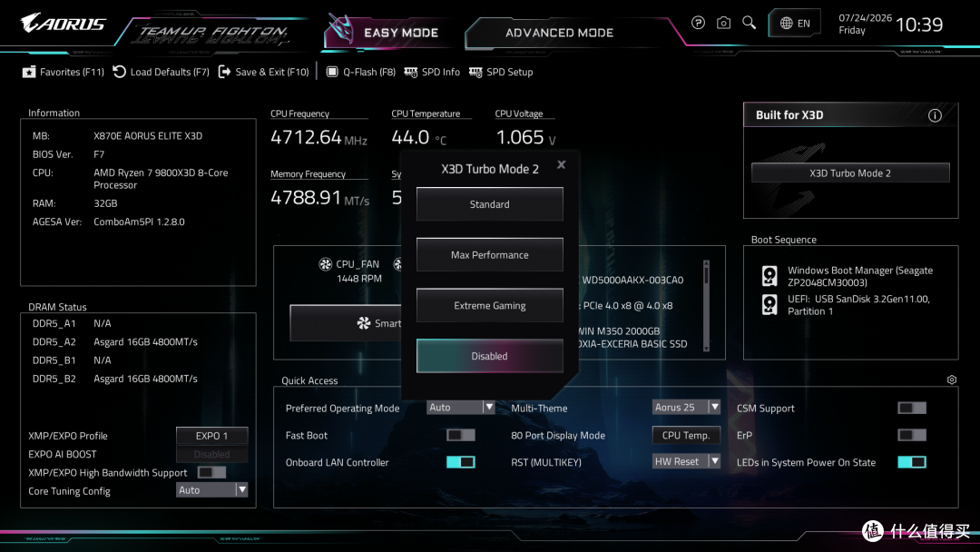Click the help question mark icon
The width and height of the screenshot is (980, 552).
[698, 23]
